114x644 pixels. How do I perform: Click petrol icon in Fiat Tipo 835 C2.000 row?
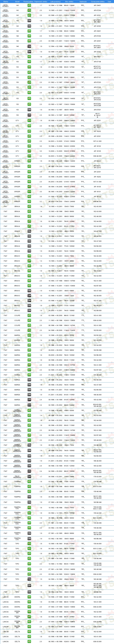pyautogui.click(x=29, y=549)
